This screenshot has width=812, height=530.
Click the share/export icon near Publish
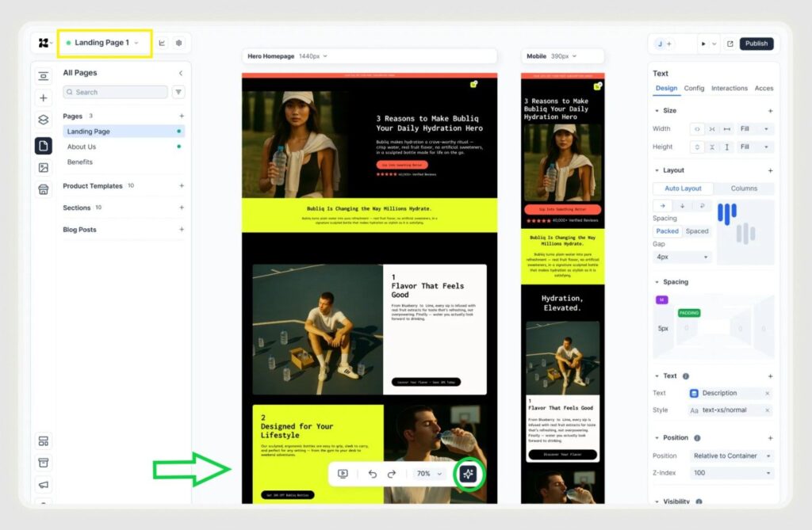730,44
